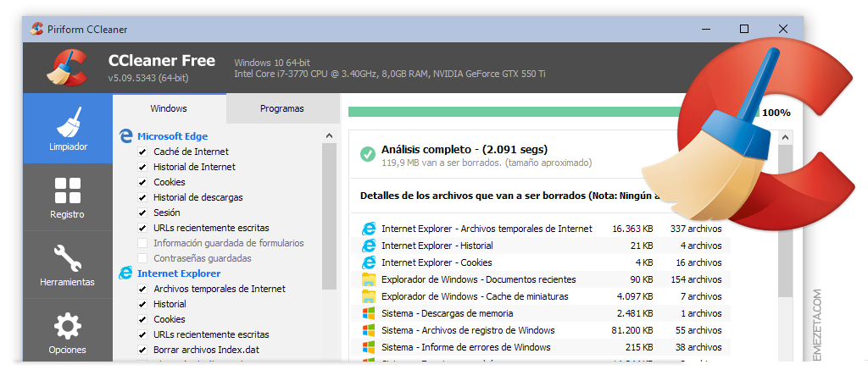The width and height of the screenshot is (868, 381).
Task: Enable Contraseñas guardadas checkbox
Action: (x=142, y=258)
